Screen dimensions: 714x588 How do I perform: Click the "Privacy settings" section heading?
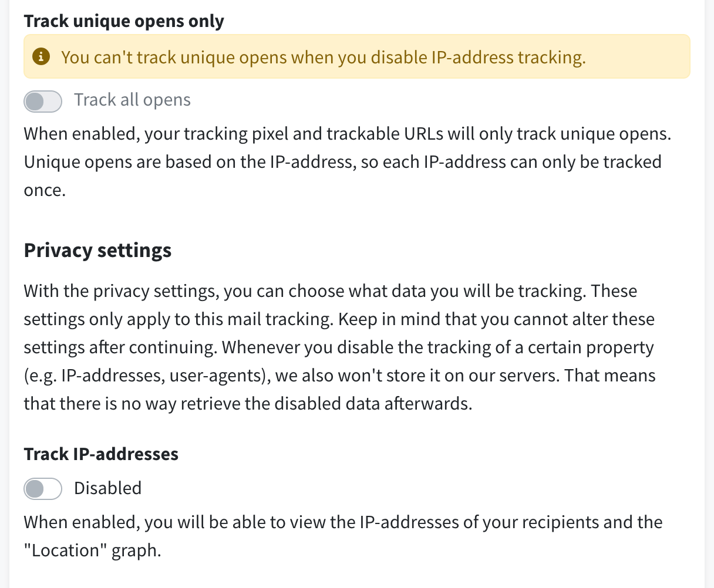click(97, 251)
